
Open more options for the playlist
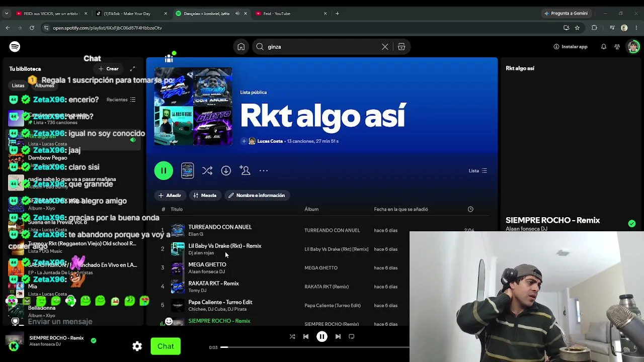click(x=264, y=171)
